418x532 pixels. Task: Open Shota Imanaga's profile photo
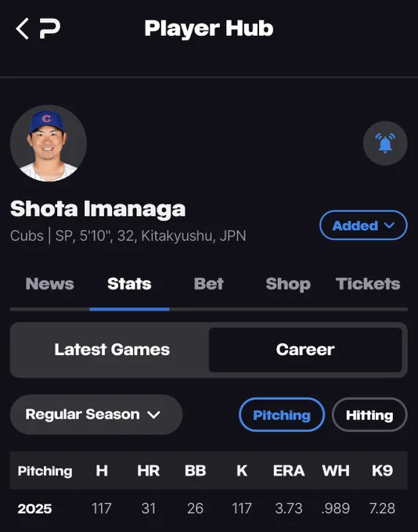(49, 143)
